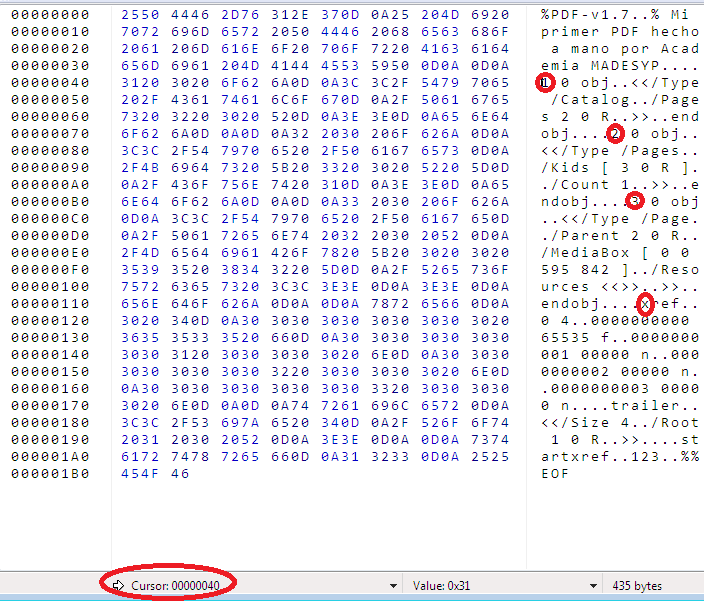Click hex cell 3233
The width and height of the screenshot is (704, 601).
(390, 457)
